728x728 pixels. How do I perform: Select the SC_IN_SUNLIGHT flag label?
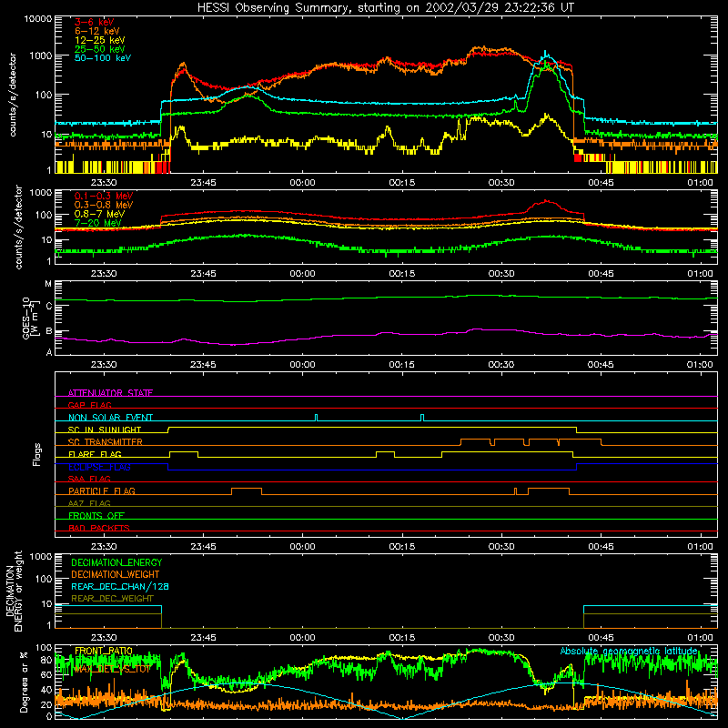point(105,430)
